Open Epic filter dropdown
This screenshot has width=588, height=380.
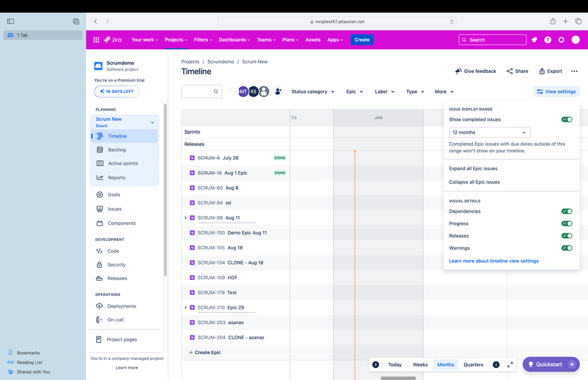354,91
